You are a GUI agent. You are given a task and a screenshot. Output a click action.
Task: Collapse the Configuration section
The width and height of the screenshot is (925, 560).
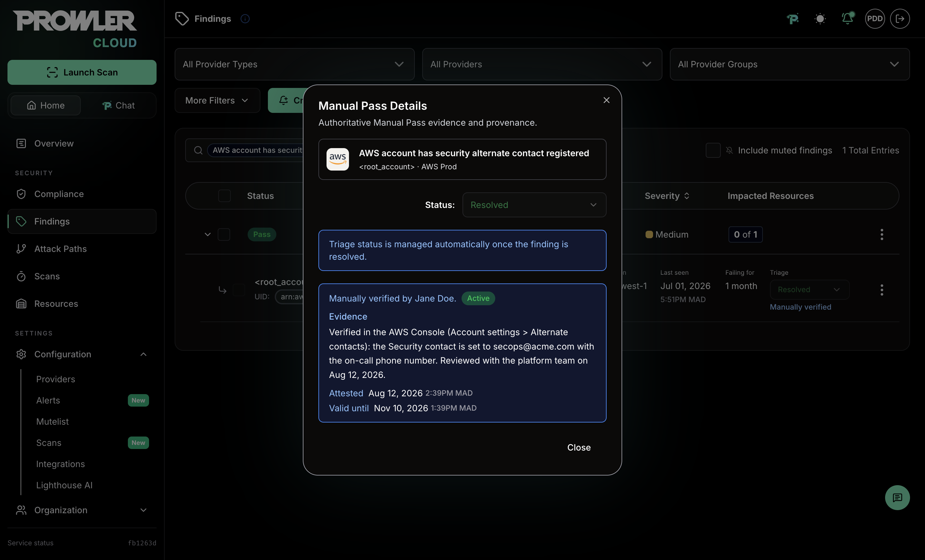click(82, 354)
